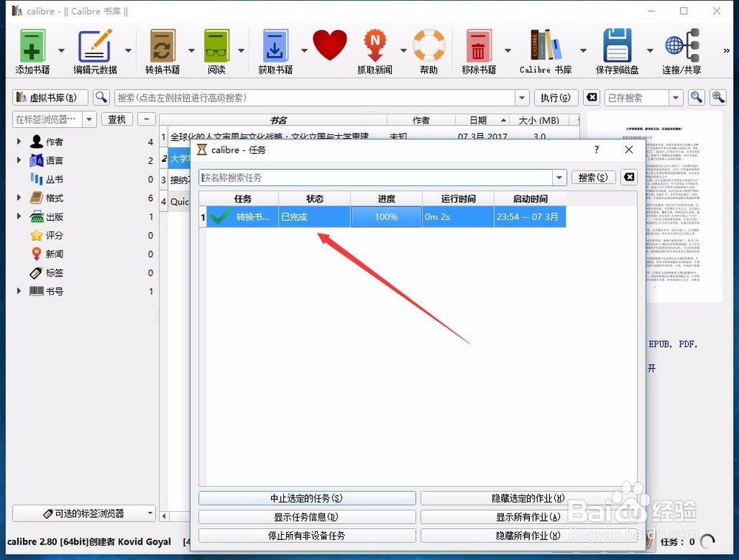Click Show job details button
Viewport: 739px width, 560px height.
[307, 516]
